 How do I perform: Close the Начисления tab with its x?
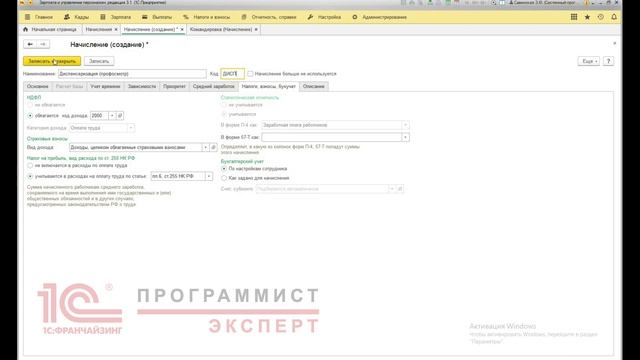tap(116, 29)
